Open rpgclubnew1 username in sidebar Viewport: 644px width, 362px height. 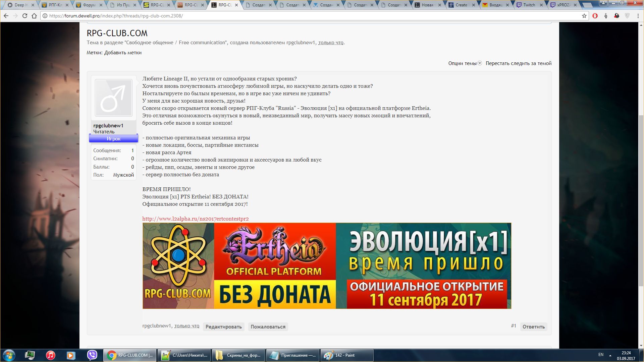(x=108, y=126)
